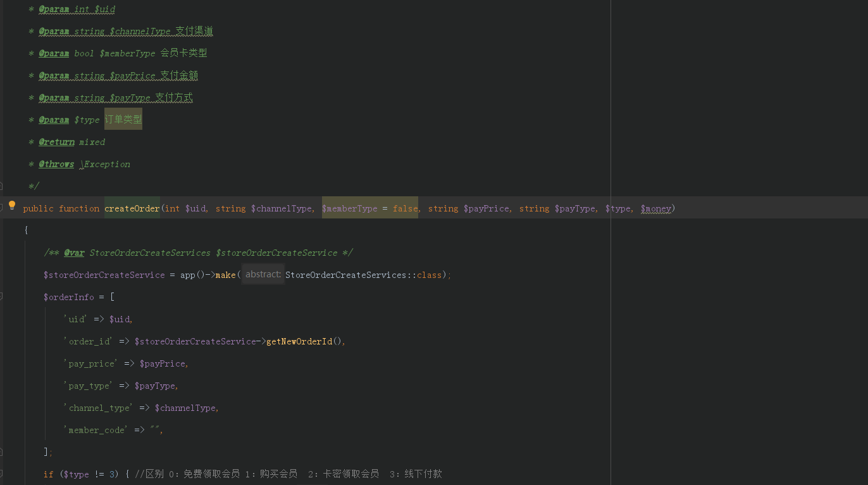
Task: Click the bool $memberType 会员卡类型 doc line
Action: (x=140, y=53)
